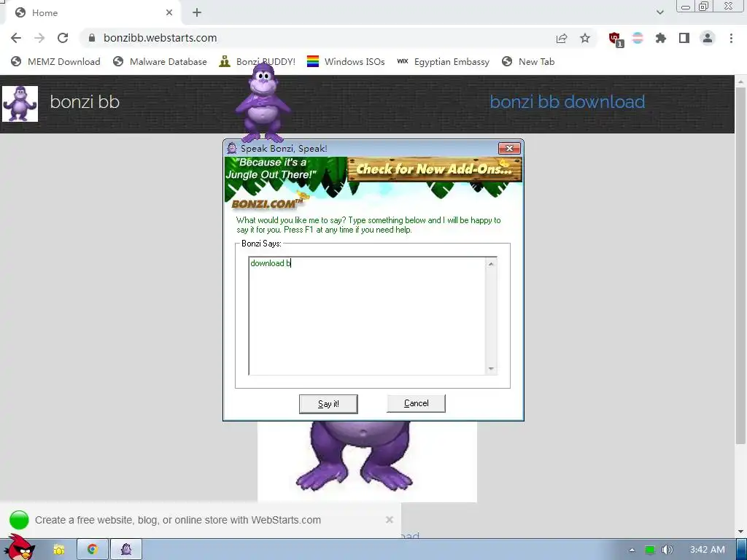Show hidden tray icons arrow
The width and height of the screenshot is (747, 560).
tap(632, 550)
